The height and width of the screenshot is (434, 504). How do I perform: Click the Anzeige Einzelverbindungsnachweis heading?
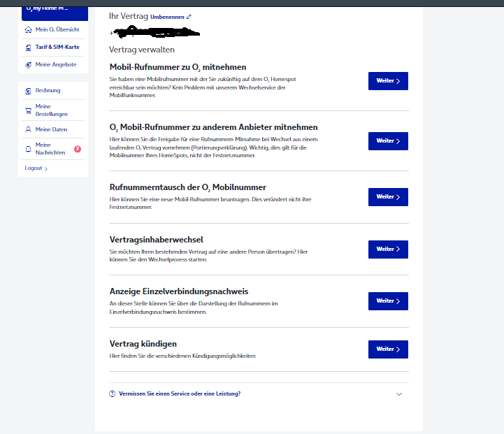179,291
